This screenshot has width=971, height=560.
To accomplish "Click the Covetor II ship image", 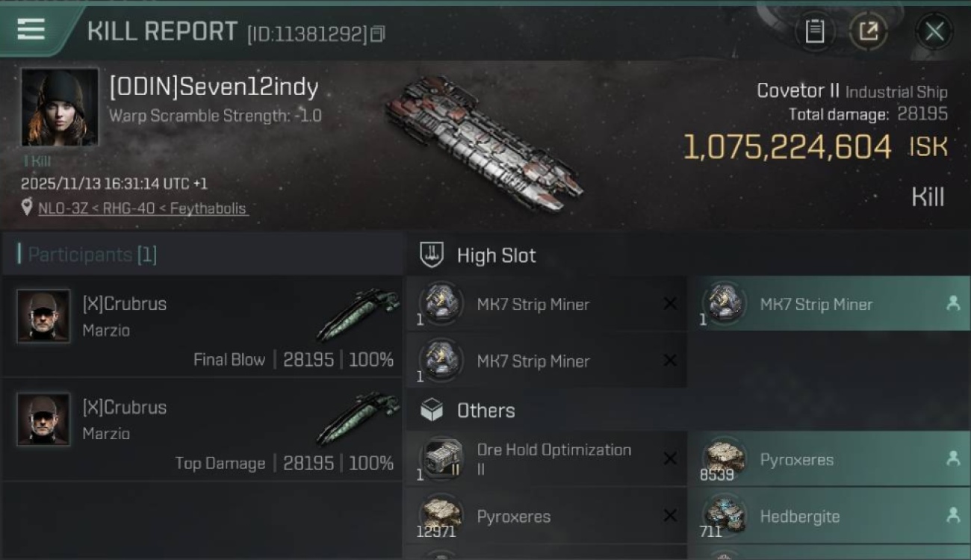I will [x=484, y=142].
